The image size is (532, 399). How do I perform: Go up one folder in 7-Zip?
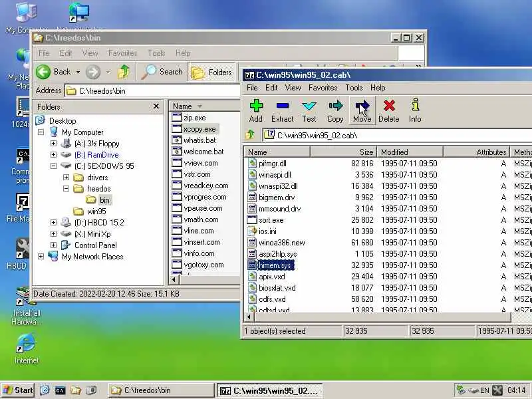251,135
